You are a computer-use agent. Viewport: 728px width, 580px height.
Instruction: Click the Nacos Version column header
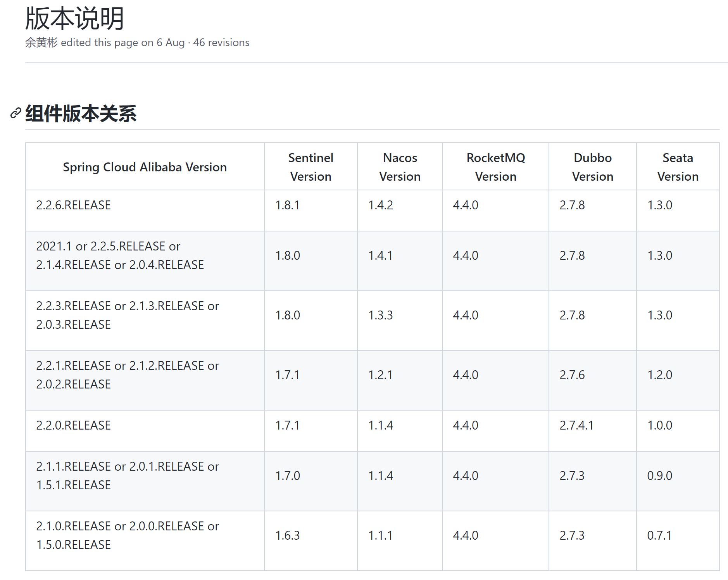(x=400, y=167)
